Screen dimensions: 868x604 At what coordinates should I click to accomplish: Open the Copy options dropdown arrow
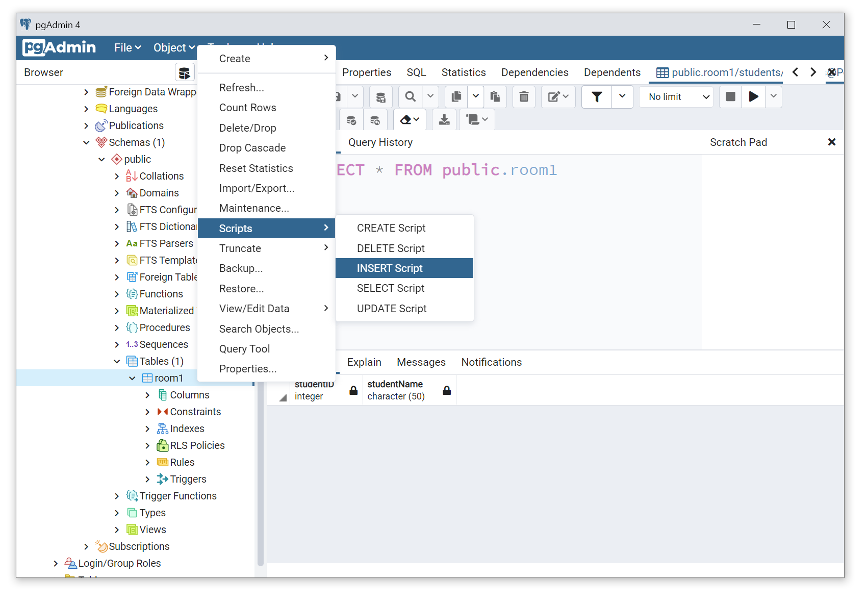(476, 97)
